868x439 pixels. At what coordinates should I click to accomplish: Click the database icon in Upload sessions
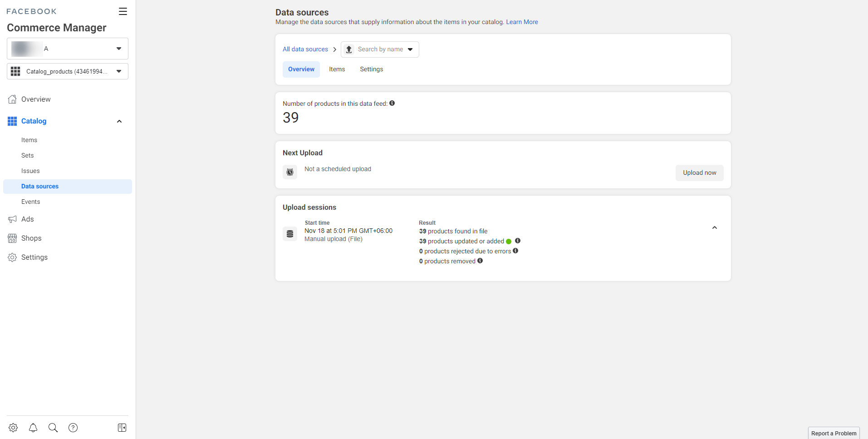click(290, 234)
